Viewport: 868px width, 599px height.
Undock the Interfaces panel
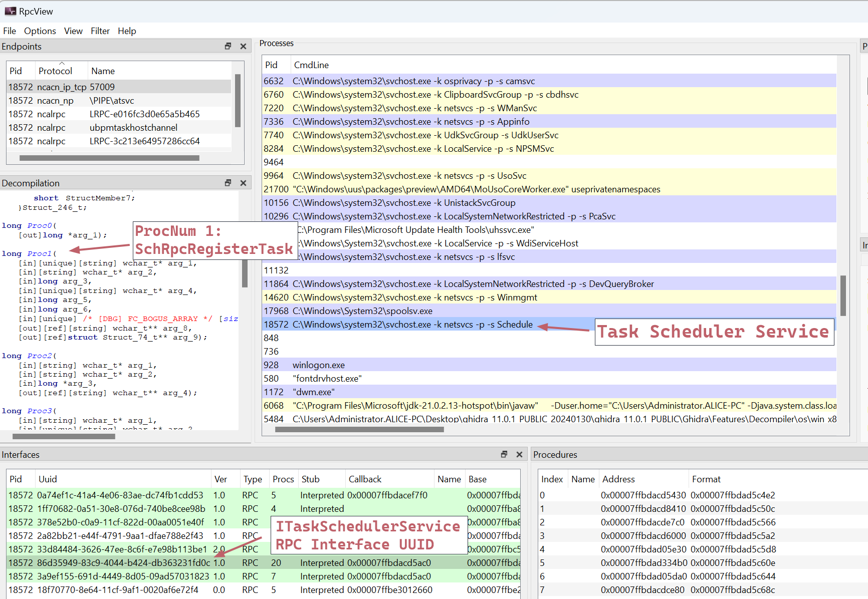(504, 454)
